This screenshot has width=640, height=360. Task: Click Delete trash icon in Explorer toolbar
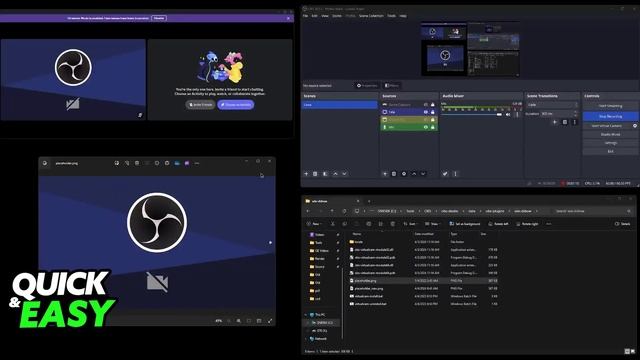click(393, 224)
